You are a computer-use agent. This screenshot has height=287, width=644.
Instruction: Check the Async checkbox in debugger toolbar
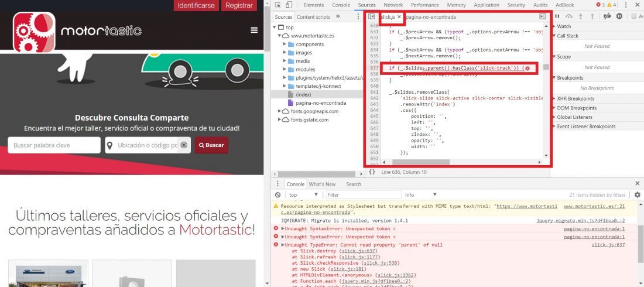coord(634,16)
